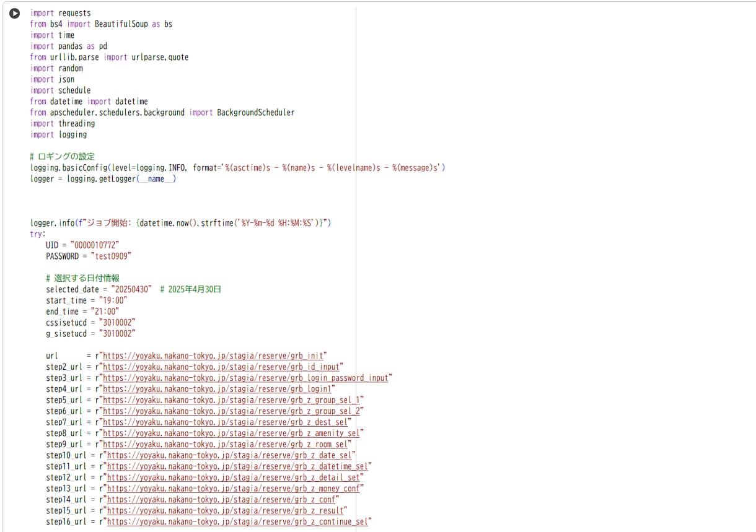This screenshot has height=532, width=756.
Task: Click the 'import time' line
Action: (x=53, y=35)
